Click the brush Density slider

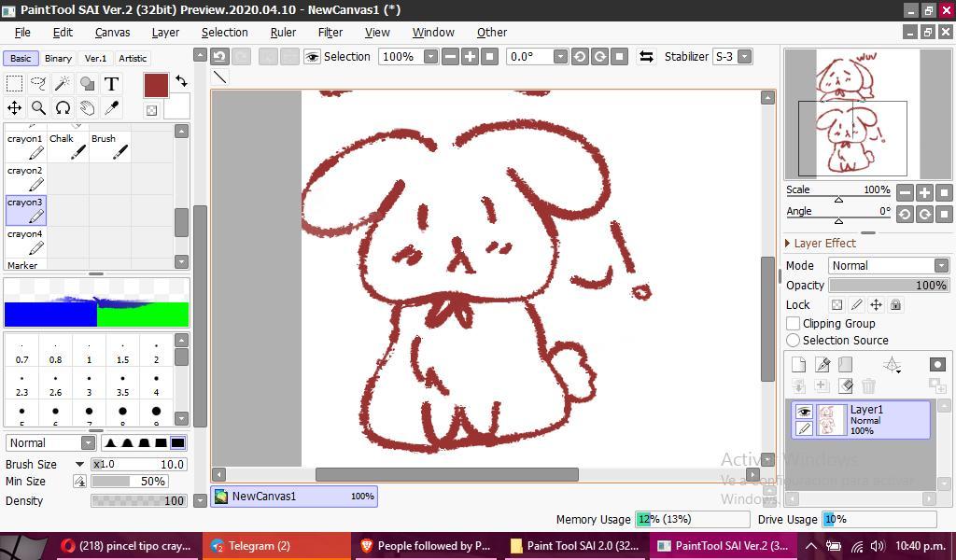tap(138, 501)
